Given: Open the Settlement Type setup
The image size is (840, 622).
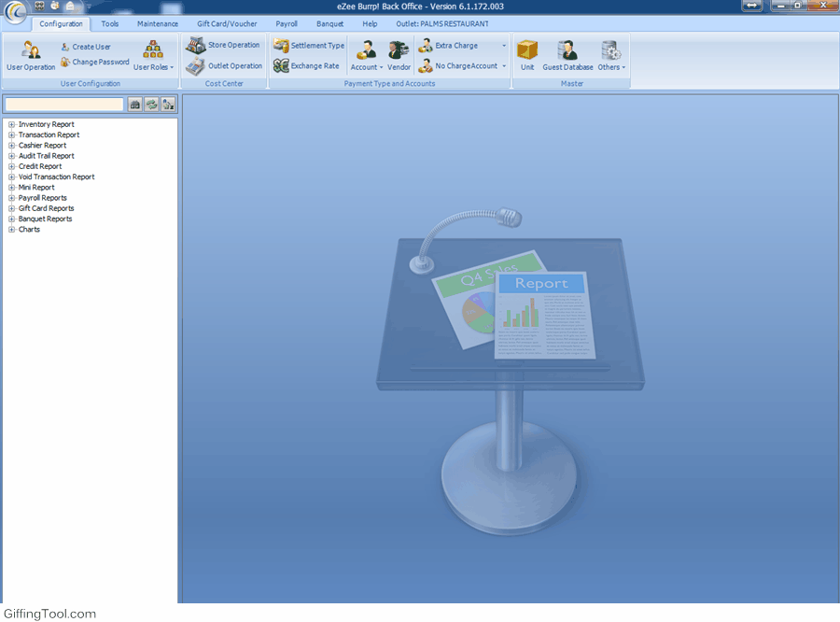Looking at the screenshot, I should coord(309,46).
